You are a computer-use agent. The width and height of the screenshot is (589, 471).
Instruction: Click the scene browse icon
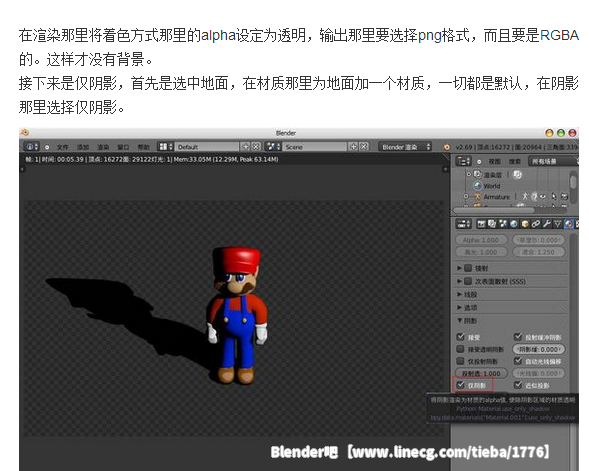click(273, 146)
